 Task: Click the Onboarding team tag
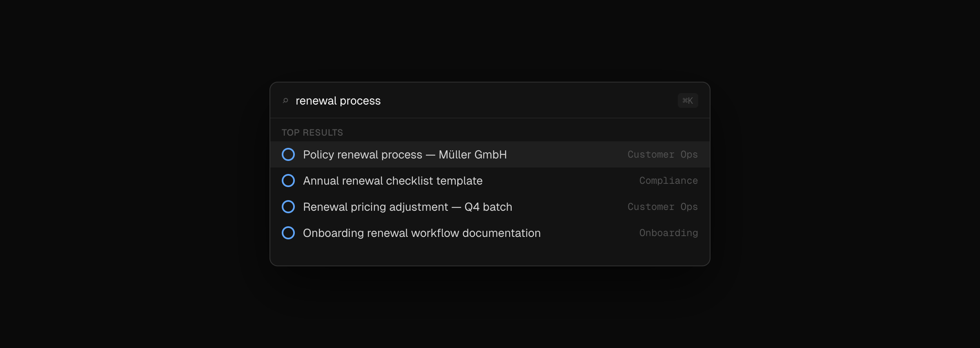click(x=668, y=233)
